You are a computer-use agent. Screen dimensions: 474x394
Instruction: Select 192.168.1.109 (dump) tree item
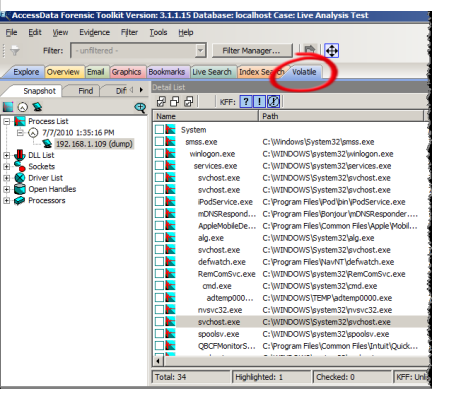94,144
